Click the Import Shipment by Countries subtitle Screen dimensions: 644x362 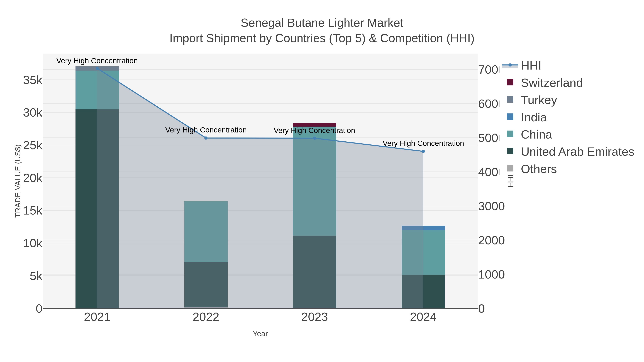pos(322,38)
